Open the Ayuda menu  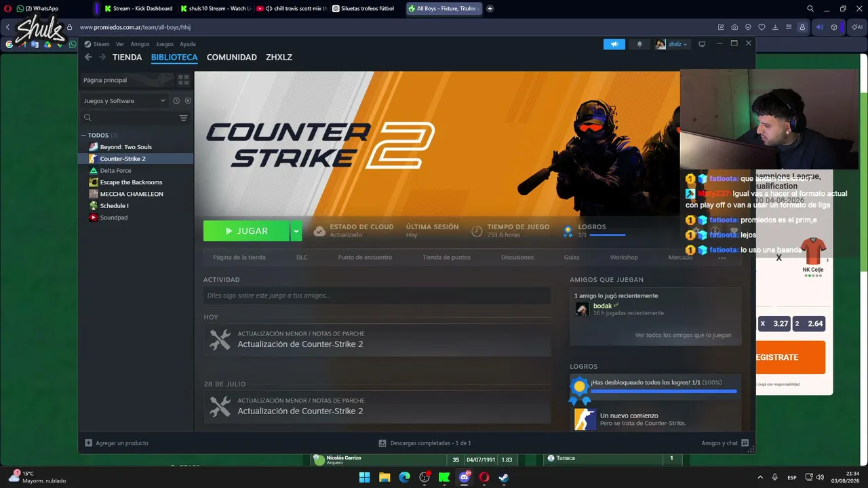click(x=188, y=44)
